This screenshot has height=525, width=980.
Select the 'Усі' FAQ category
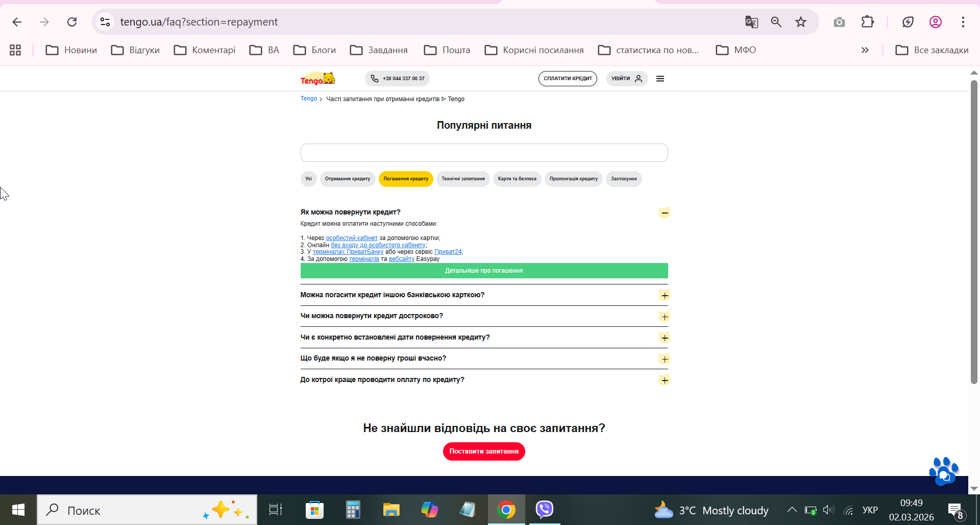click(x=308, y=179)
